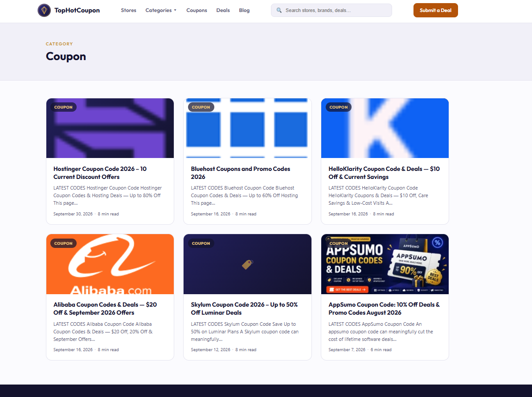Open the Deals menu item
This screenshot has width=532, height=397.
pyautogui.click(x=223, y=11)
